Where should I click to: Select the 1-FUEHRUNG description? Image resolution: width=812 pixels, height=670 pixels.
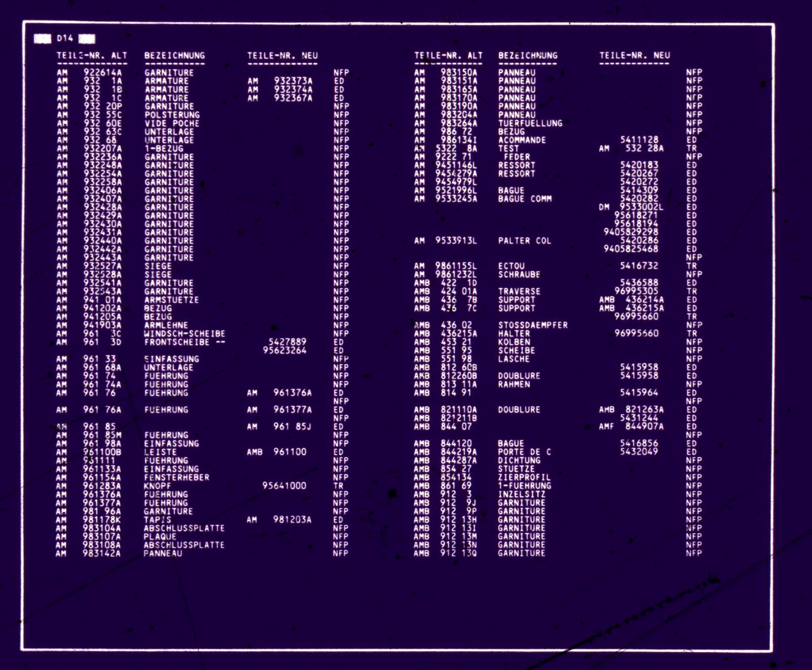point(525,485)
